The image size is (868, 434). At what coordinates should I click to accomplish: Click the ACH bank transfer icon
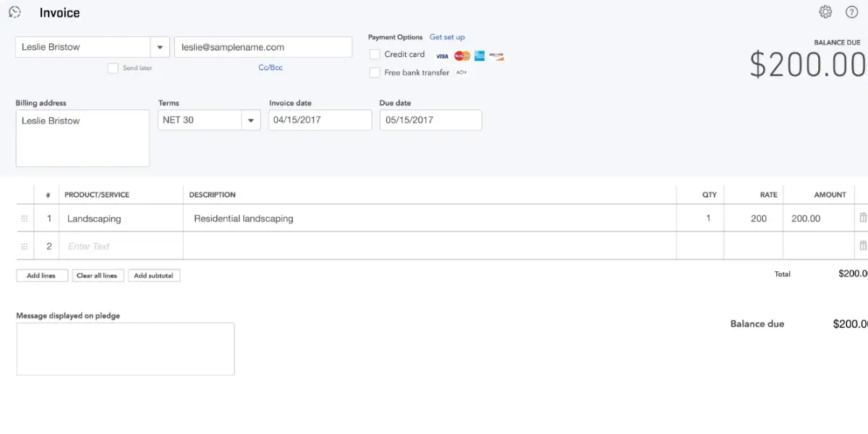point(461,72)
